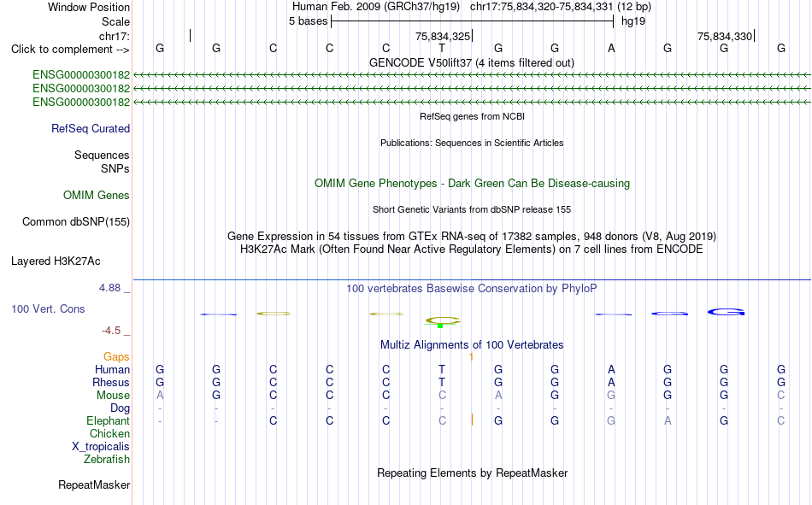Click the T base in the complement row
This screenshot has width=812, height=505.
coord(442,49)
